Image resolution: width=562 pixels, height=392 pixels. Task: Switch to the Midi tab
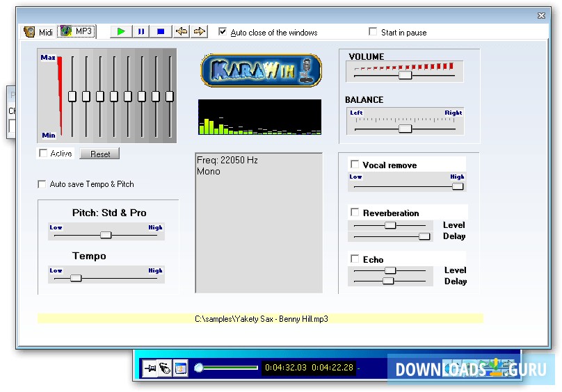[38, 32]
